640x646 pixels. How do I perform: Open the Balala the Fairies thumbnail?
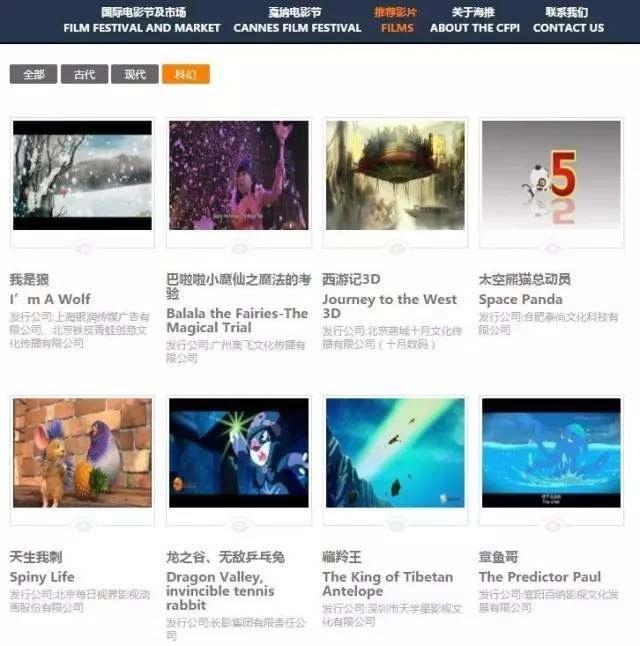tap(238, 176)
